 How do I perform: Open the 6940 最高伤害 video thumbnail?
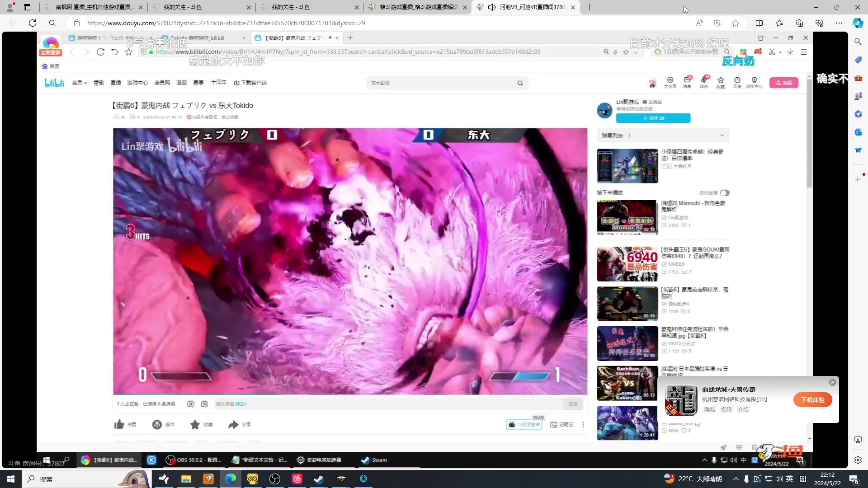[627, 264]
